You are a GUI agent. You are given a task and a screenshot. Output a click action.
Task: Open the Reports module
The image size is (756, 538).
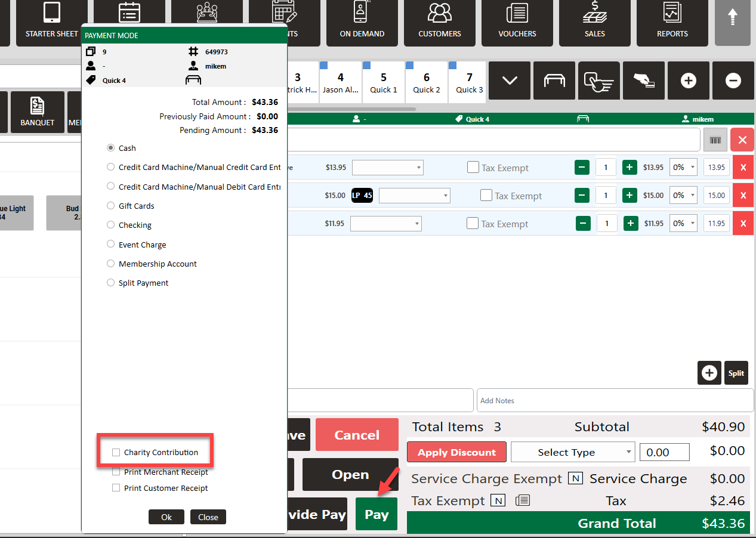672,22
